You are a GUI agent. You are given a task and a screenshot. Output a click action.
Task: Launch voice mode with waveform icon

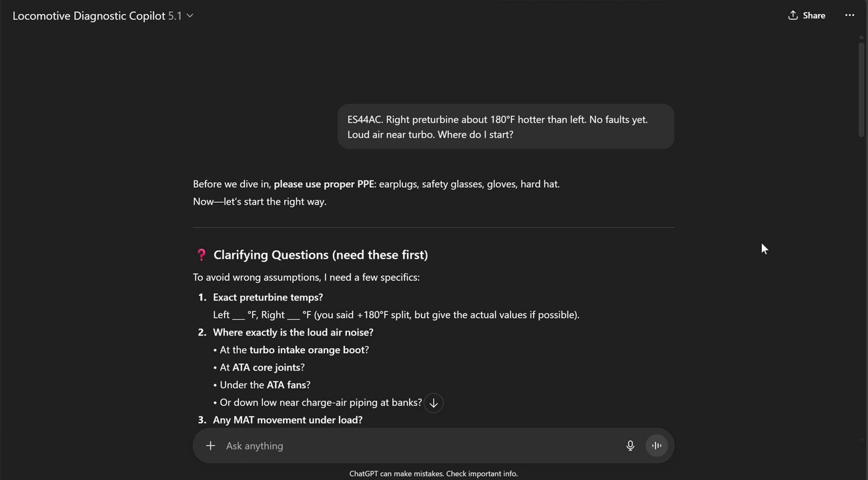657,446
